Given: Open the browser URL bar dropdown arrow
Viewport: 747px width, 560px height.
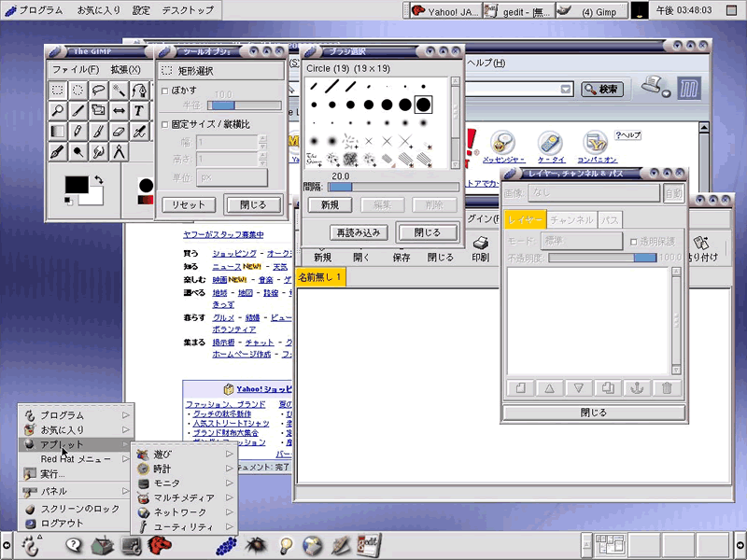Looking at the screenshot, I should click(566, 89).
